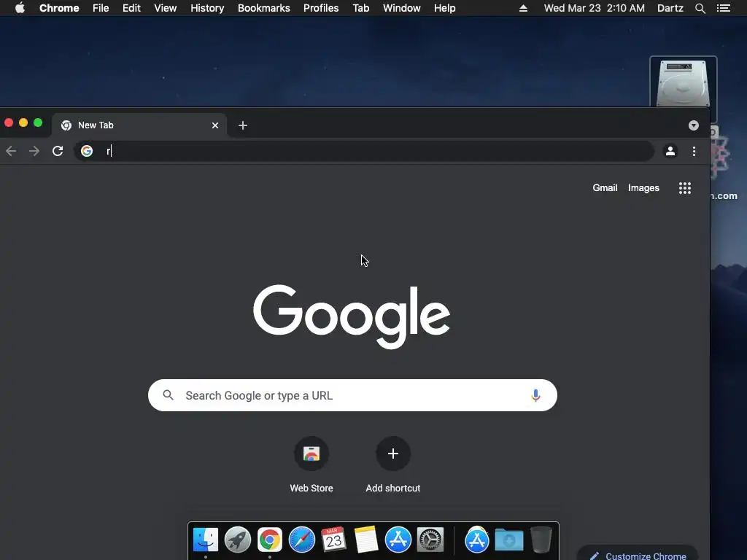Screen dimensions: 747x560
Task: Open a new tab with the plus button
Action: coord(242,125)
